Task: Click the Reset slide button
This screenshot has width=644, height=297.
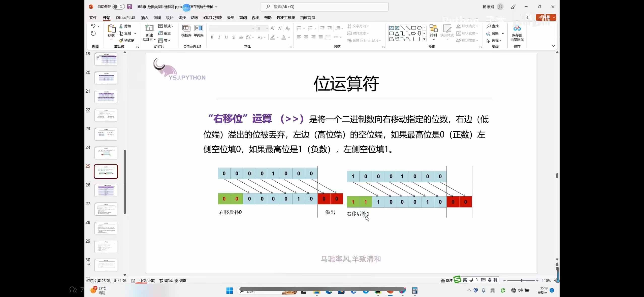Action: pyautogui.click(x=165, y=33)
